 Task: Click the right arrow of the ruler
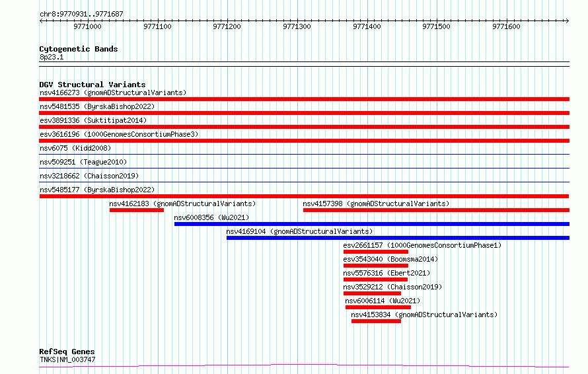tap(568, 20)
